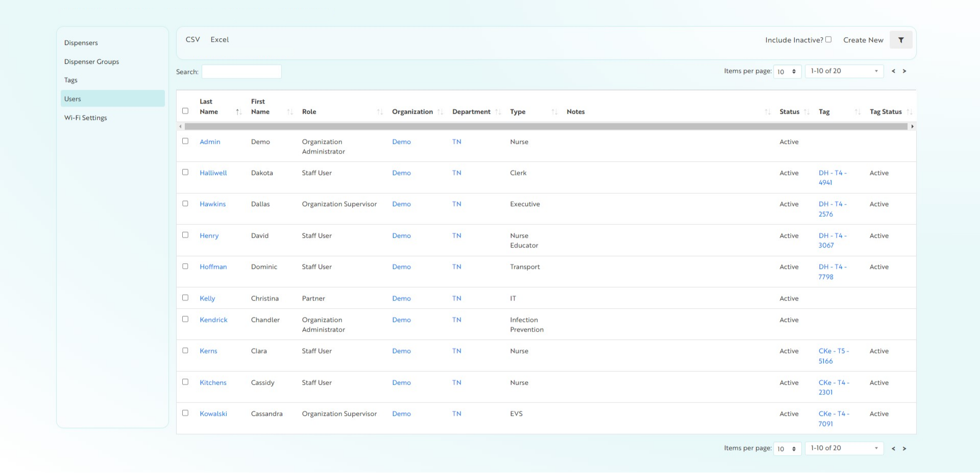The image size is (980, 473).
Task: Open the Hoffman user link
Action: click(213, 267)
